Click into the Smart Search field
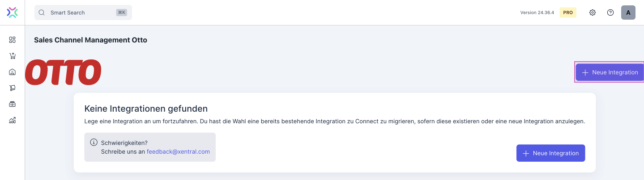The image size is (644, 180). [x=81, y=13]
